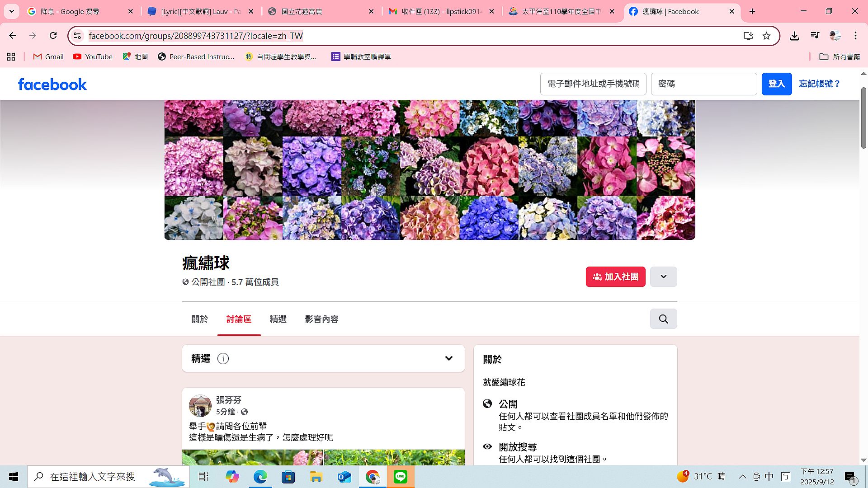Viewport: 868px width, 488px height.
Task: Open Chrome apps grid icon in bookmarks bar
Action: click(x=11, y=56)
